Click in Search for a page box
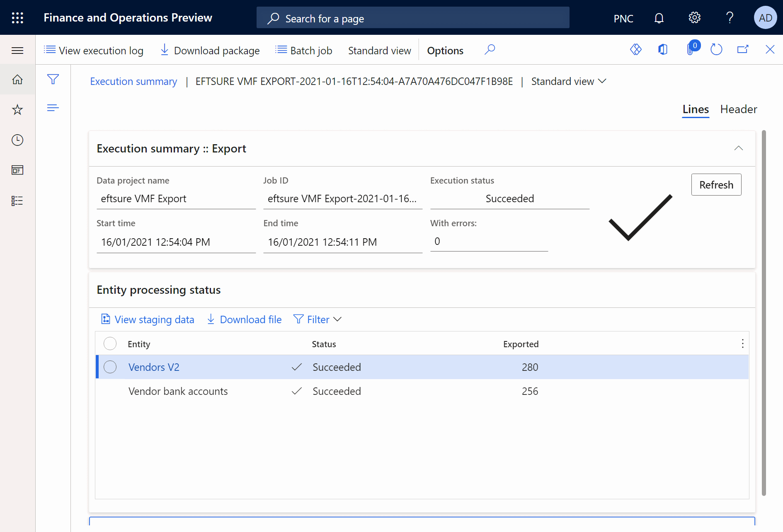 (x=413, y=18)
